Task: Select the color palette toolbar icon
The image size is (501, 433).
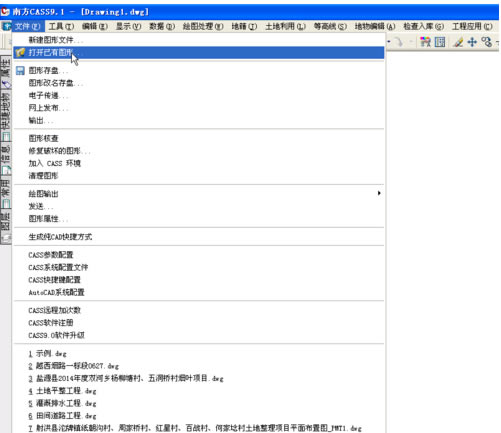Action: tap(425, 42)
